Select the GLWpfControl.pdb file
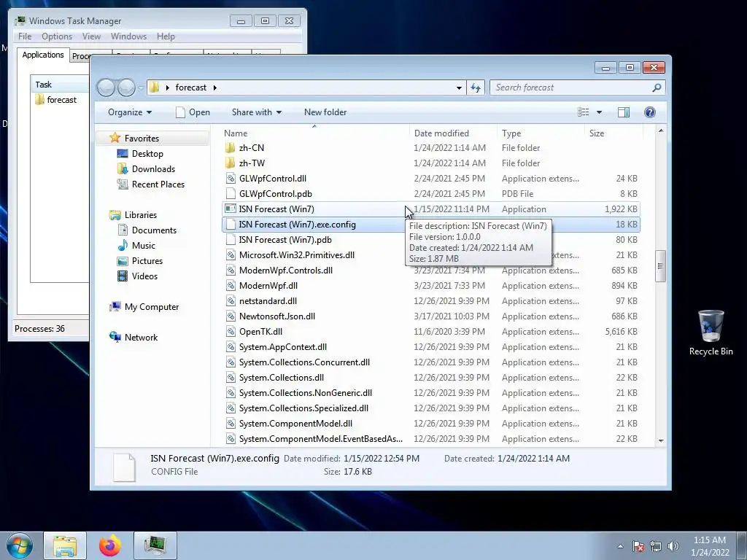The height and width of the screenshot is (560, 747). [x=430, y=194]
